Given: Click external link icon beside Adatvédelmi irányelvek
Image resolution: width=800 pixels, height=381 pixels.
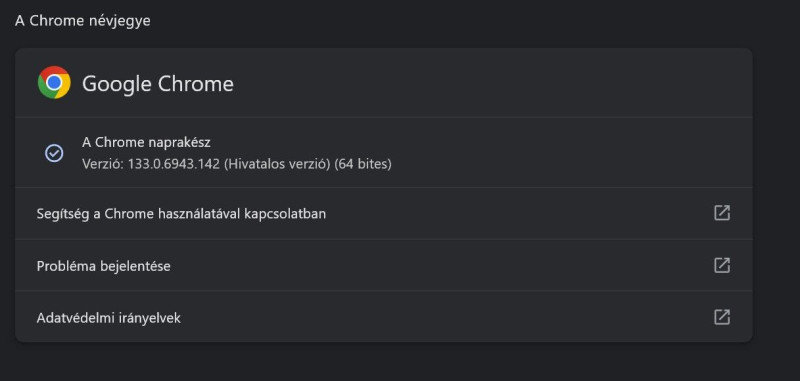Looking at the screenshot, I should tap(721, 317).
